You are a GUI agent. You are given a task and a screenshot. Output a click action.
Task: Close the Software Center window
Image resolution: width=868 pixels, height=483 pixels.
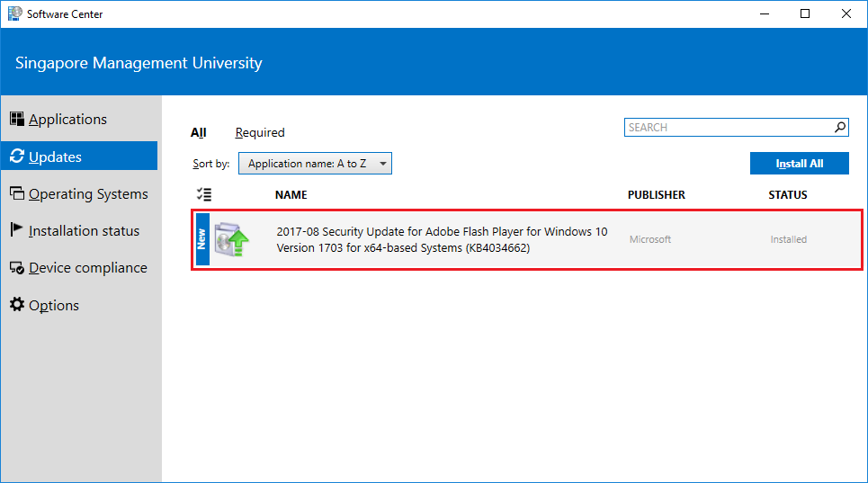coord(846,13)
